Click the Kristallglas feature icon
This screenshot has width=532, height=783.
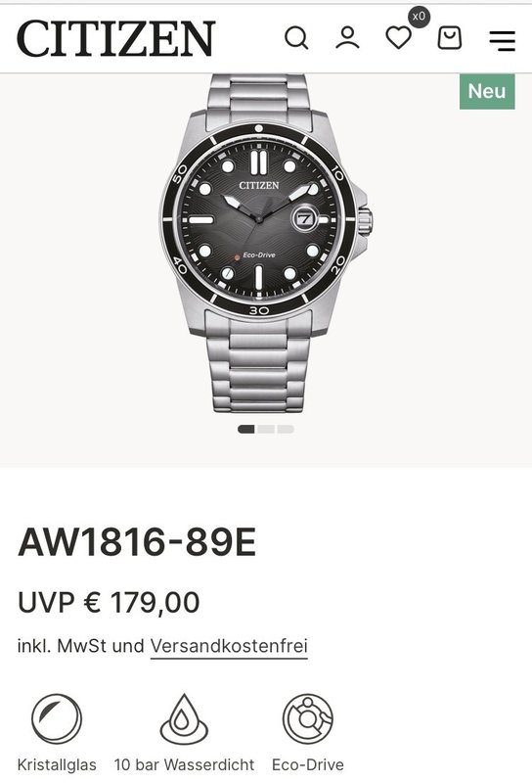[57, 718]
